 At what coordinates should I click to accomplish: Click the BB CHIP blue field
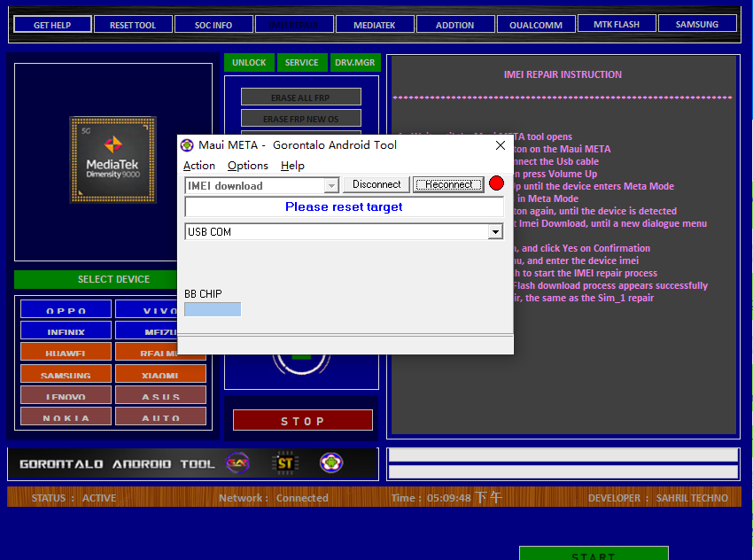pos(213,309)
